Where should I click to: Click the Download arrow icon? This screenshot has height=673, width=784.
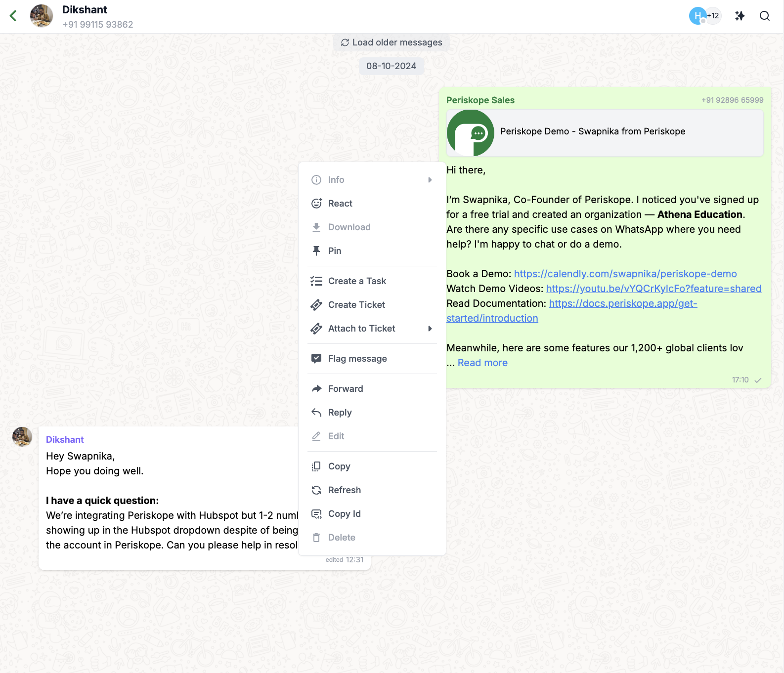[316, 227]
